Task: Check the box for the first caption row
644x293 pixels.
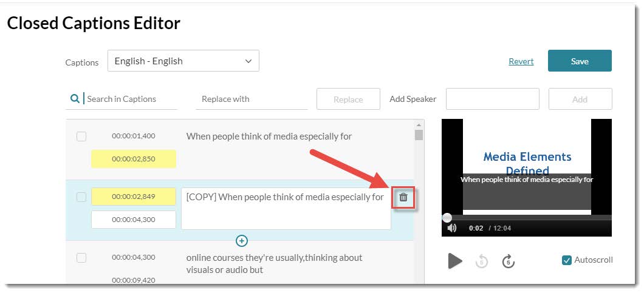Action: pyautogui.click(x=81, y=136)
